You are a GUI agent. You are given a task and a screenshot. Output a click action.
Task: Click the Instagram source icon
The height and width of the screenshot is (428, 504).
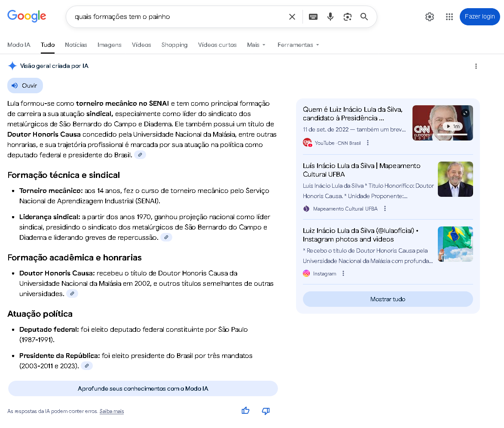[x=306, y=273]
